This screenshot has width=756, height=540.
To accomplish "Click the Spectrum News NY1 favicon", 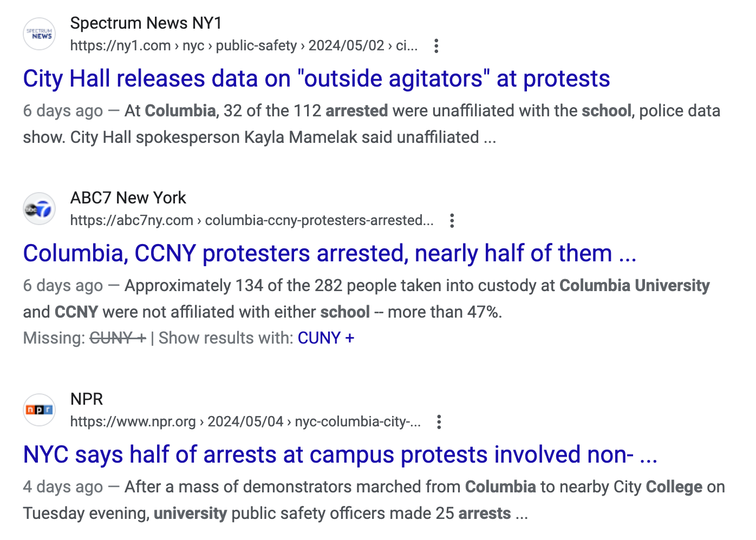I will (40, 34).
